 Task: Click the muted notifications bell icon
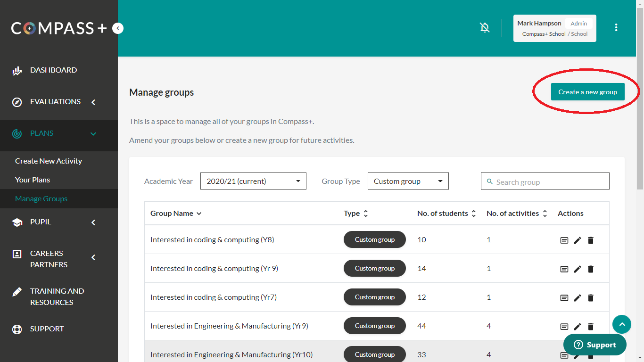click(x=485, y=28)
